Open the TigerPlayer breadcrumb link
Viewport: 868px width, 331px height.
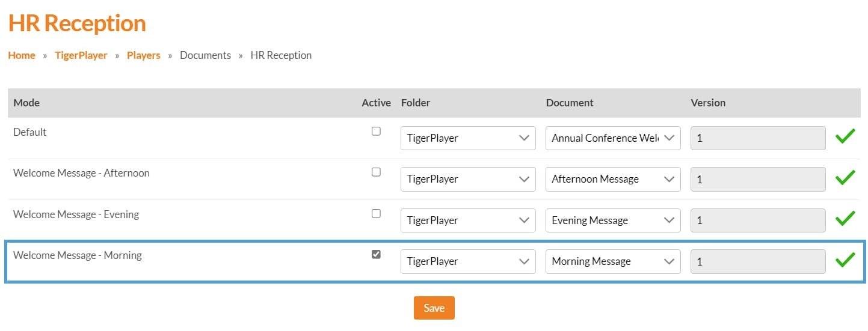pyautogui.click(x=81, y=55)
